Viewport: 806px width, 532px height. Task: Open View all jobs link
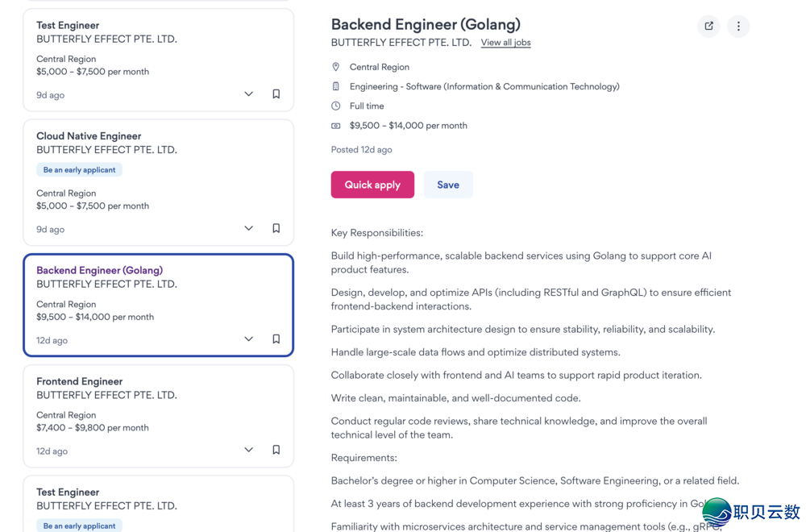tap(506, 43)
